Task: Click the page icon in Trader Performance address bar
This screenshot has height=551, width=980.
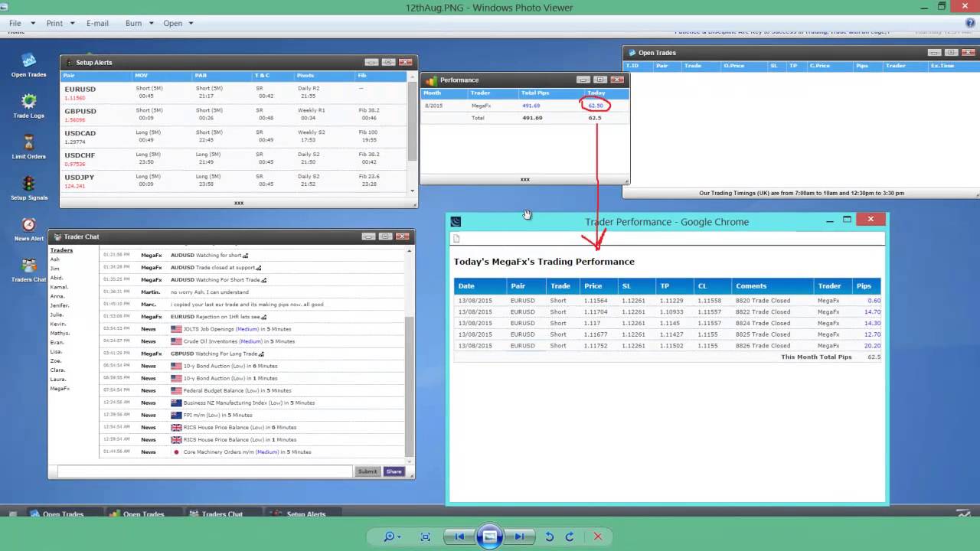Action: pos(456,239)
